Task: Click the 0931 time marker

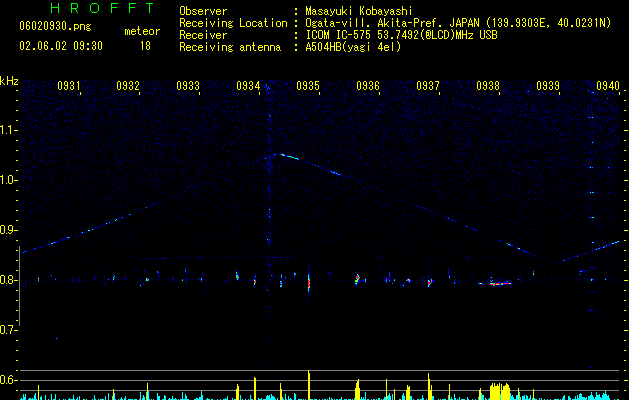Action: [69, 85]
